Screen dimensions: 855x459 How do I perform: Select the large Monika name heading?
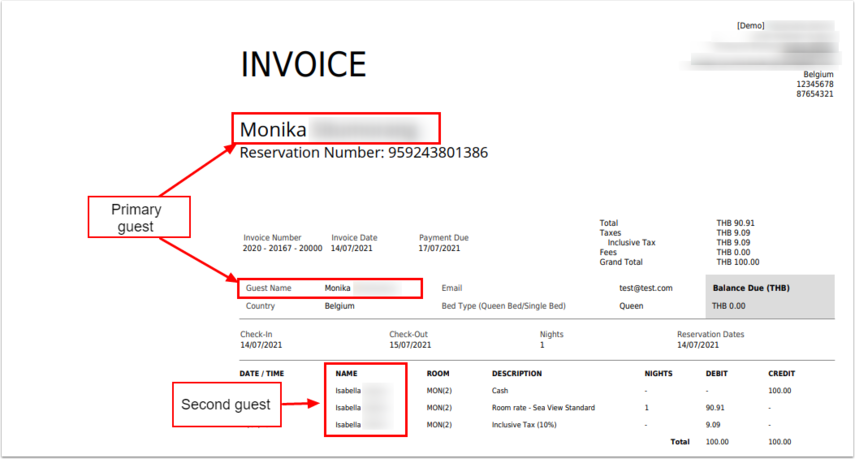coord(272,130)
